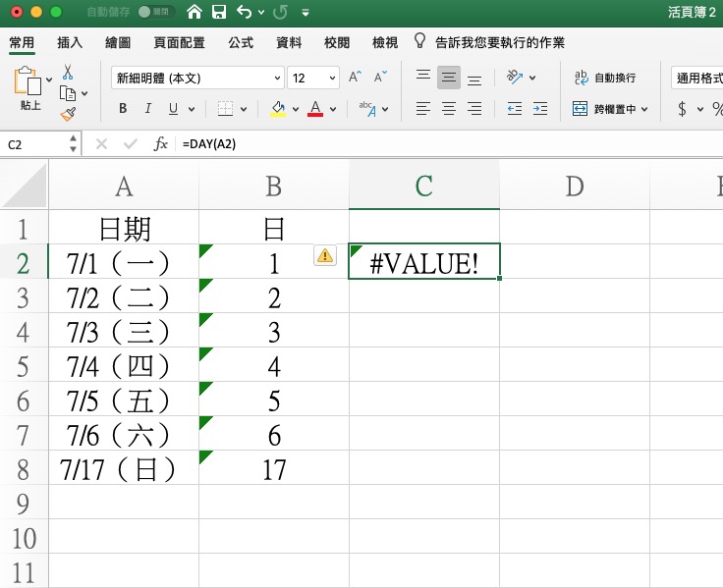
Task: Apply red font color
Action: coord(315,109)
